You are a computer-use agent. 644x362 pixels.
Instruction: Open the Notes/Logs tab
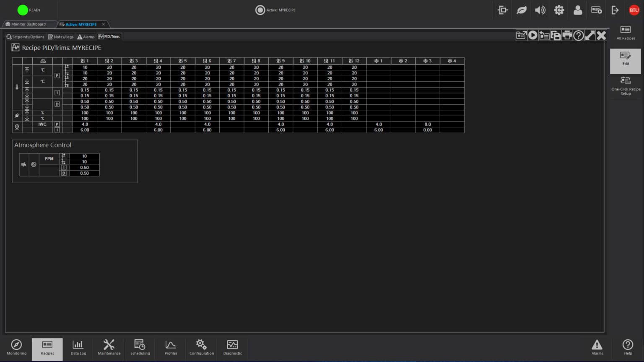pyautogui.click(x=61, y=37)
